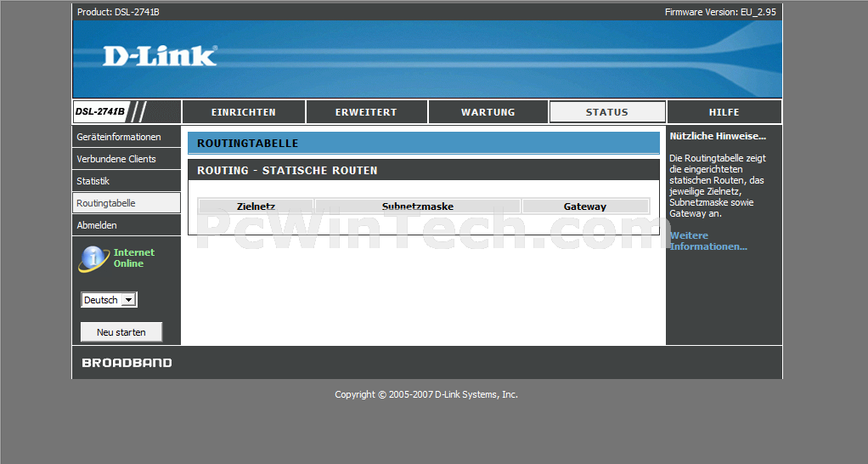Click the D-Link logo in the banner
Screen dimensions: 868x464
click(160, 56)
